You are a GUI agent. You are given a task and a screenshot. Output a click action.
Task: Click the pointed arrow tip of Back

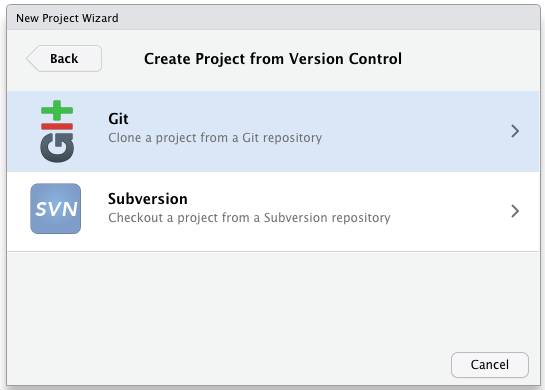30,58
